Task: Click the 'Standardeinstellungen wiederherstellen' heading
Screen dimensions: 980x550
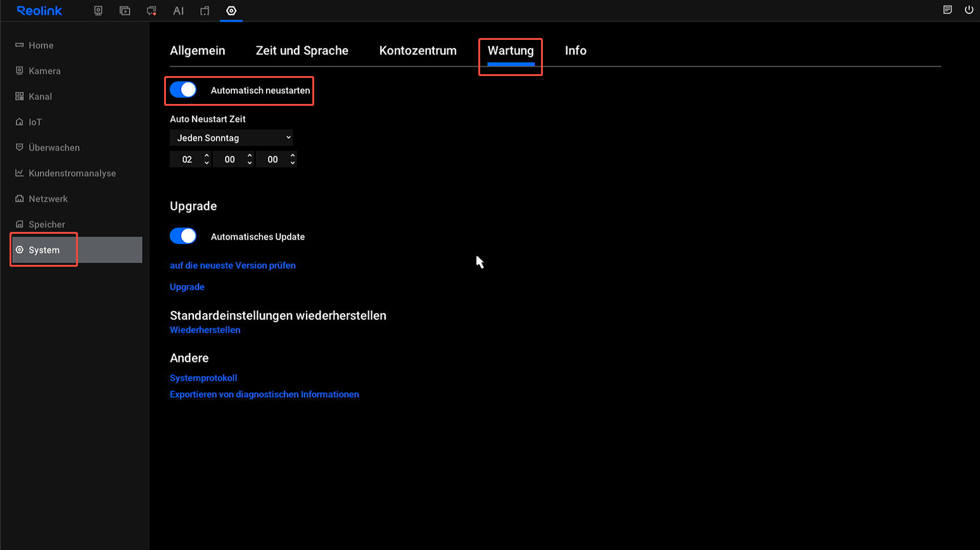Action: tap(278, 316)
